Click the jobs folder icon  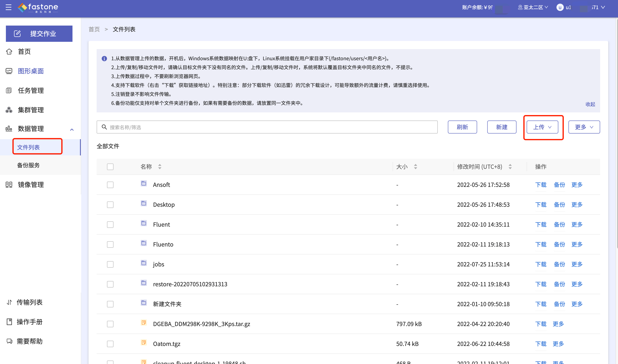click(144, 263)
